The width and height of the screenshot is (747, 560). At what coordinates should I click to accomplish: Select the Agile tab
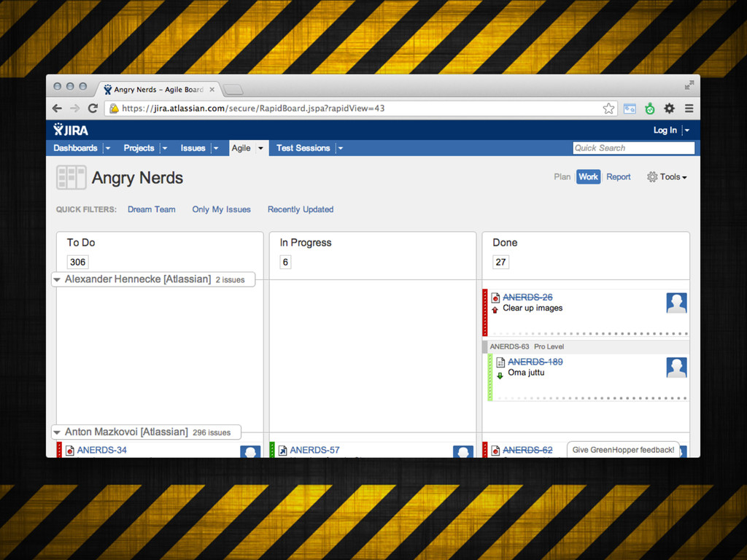point(241,148)
